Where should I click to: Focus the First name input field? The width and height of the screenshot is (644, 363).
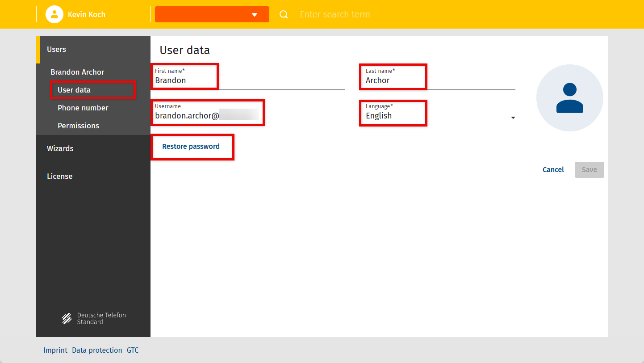pyautogui.click(x=248, y=80)
